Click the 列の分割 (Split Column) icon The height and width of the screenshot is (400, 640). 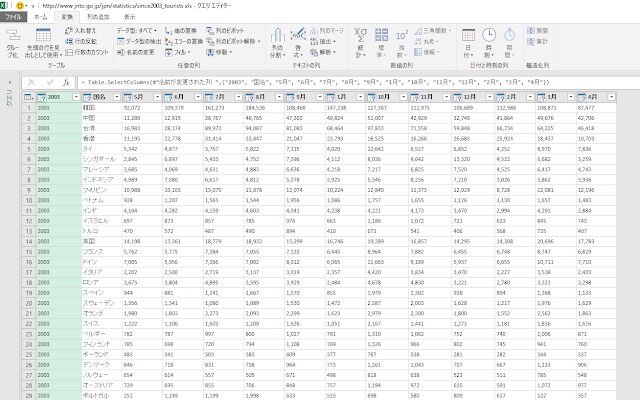[x=278, y=35]
